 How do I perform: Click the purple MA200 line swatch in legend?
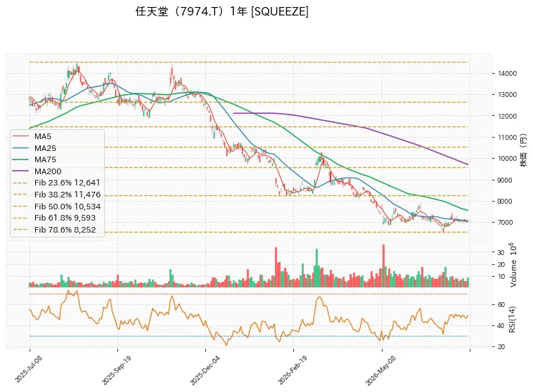[x=20, y=171]
